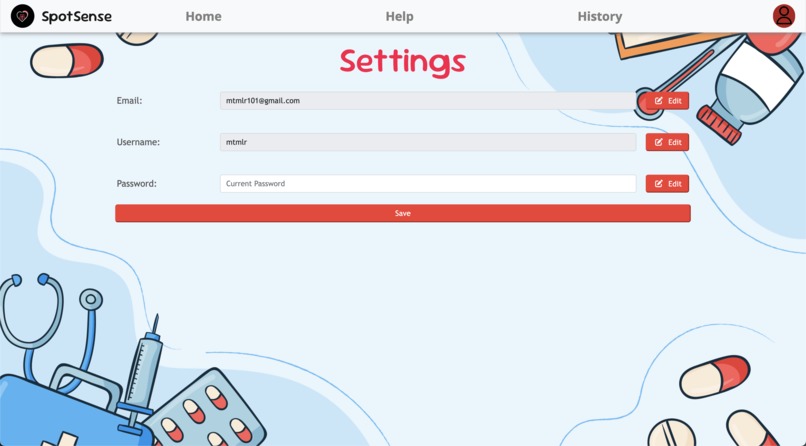806x446 pixels.
Task: Click the Edit button beside Username
Action: [667, 142]
